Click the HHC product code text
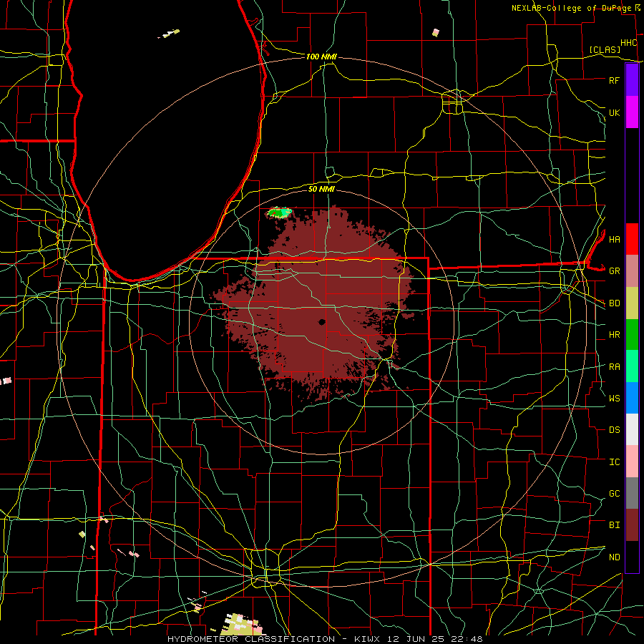 [629, 43]
